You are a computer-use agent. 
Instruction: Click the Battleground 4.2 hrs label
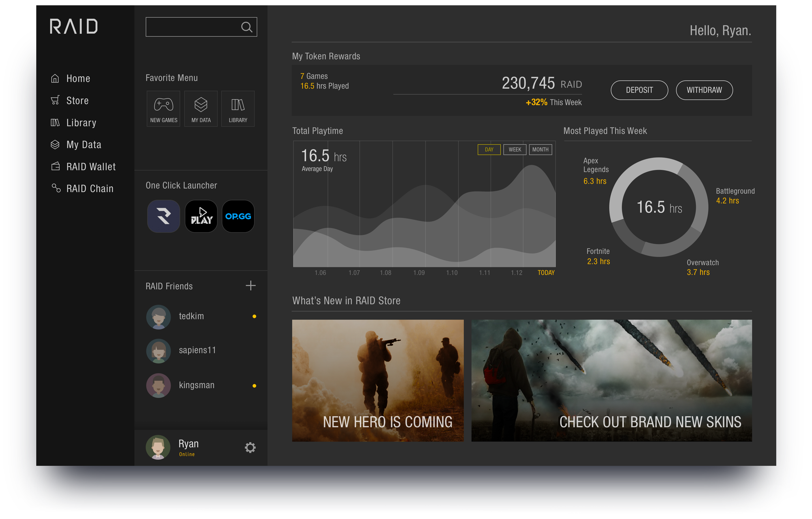[x=735, y=196]
